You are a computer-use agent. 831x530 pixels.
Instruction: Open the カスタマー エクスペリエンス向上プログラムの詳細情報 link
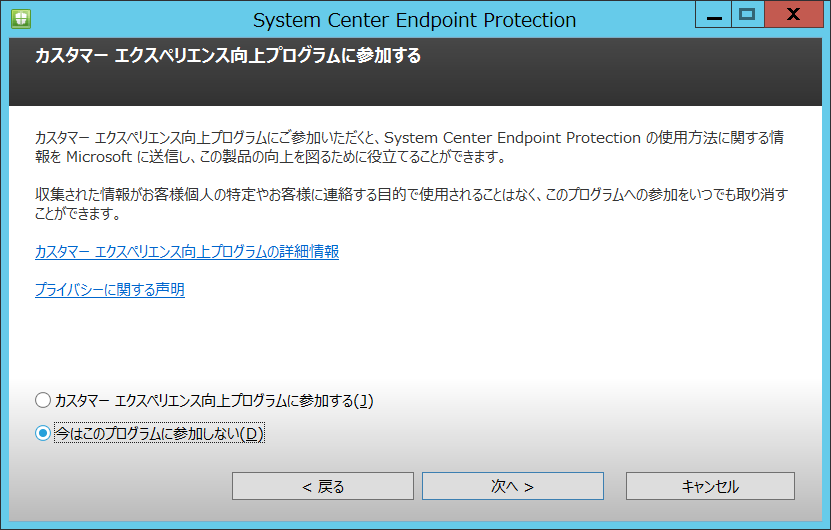(x=187, y=251)
